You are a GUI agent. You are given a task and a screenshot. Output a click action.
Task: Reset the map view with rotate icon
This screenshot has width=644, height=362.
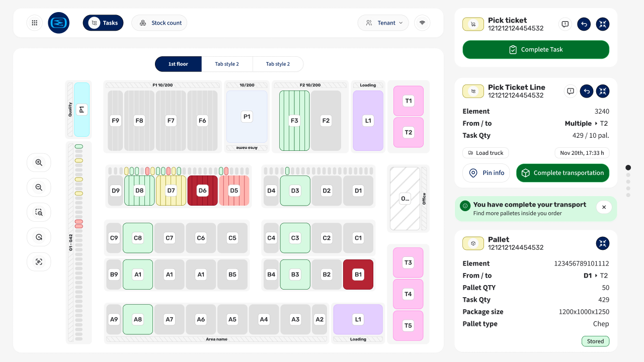(x=39, y=237)
